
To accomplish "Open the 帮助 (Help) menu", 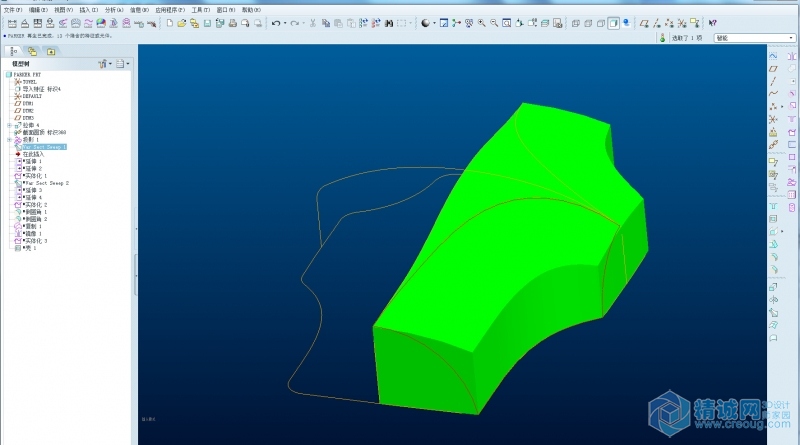I will (x=251, y=10).
